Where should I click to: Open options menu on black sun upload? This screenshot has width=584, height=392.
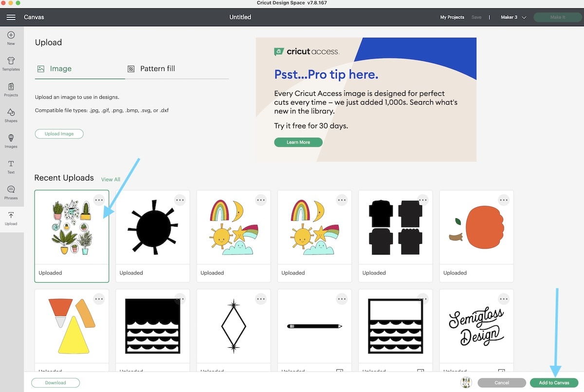coord(180,199)
